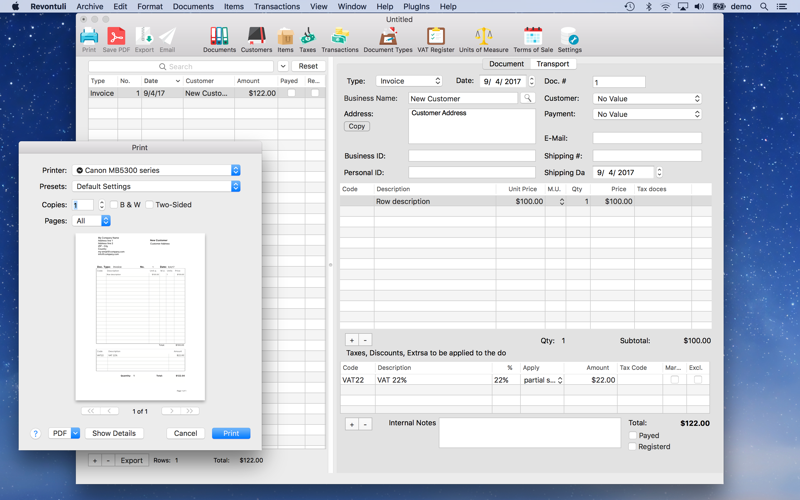The width and height of the screenshot is (800, 500).
Task: Open the Transactions menu in menu bar
Action: pyautogui.click(x=277, y=6)
